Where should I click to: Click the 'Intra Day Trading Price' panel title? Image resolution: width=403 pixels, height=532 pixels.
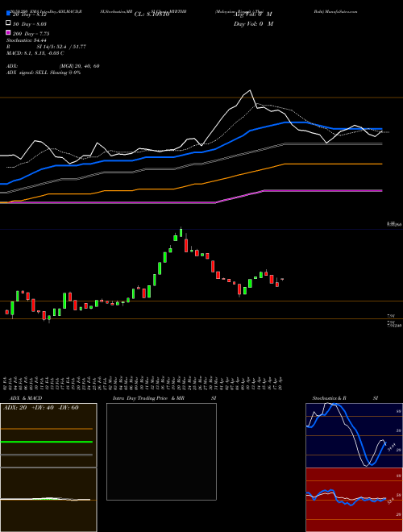pyautogui.click(x=140, y=398)
